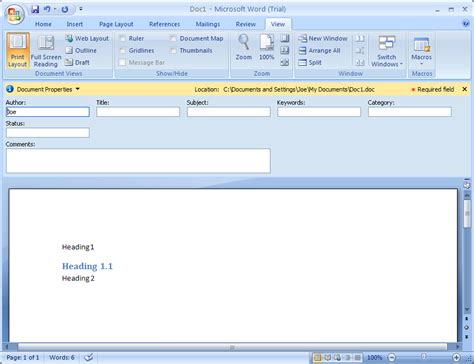Viewport: 474px width, 364px height.
Task: Click proofing errors check icon
Action: point(89,358)
